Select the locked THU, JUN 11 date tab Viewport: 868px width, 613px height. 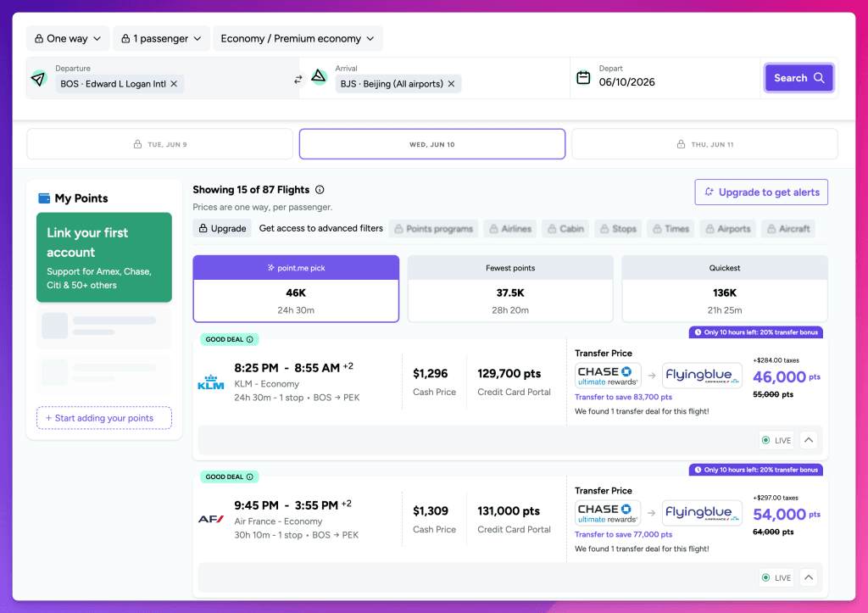click(x=704, y=144)
